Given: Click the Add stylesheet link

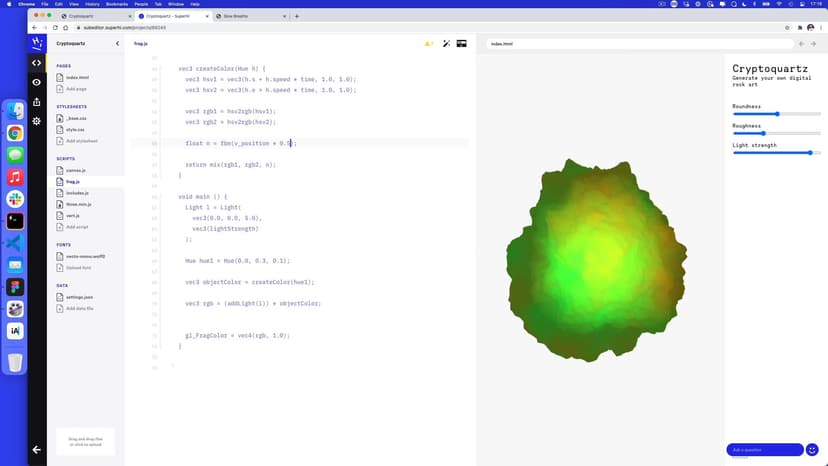Looking at the screenshot, I should 81,141.
